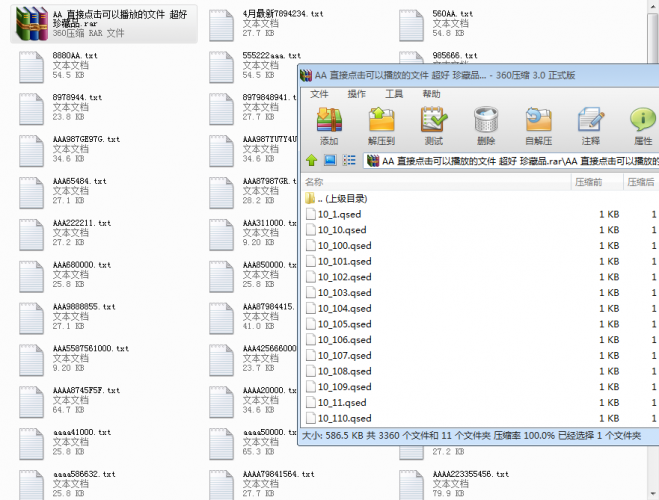Click the 解压到 (Extract to) icon
659x500 pixels.
381,125
